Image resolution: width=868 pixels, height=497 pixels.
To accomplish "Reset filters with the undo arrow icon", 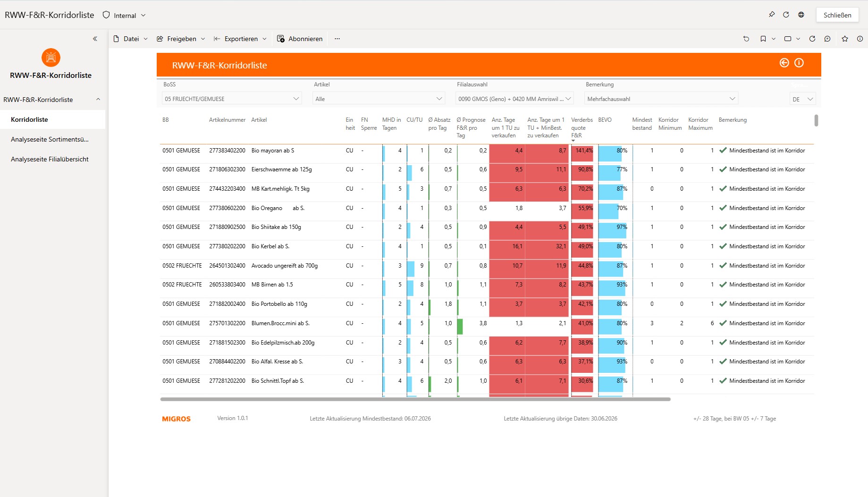I will 746,39.
